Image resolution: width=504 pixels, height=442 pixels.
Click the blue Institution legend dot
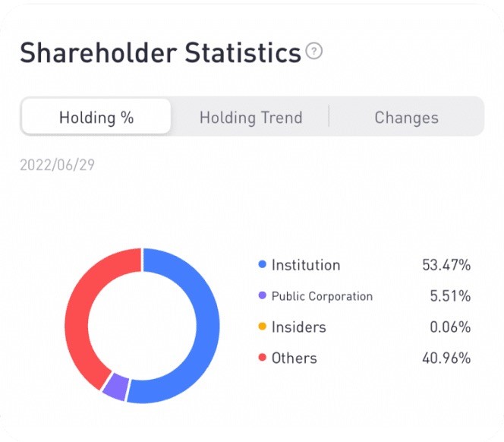coord(263,265)
